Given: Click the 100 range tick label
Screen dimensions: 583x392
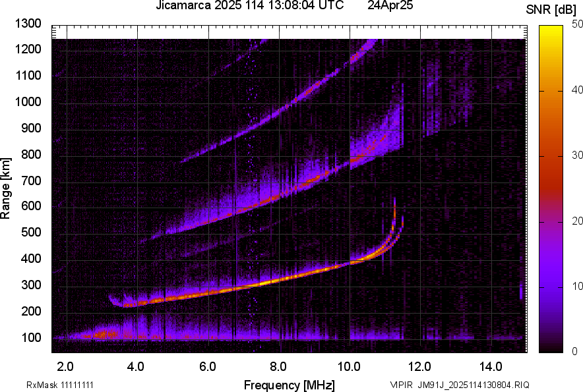Looking at the screenshot, I should [32, 337].
